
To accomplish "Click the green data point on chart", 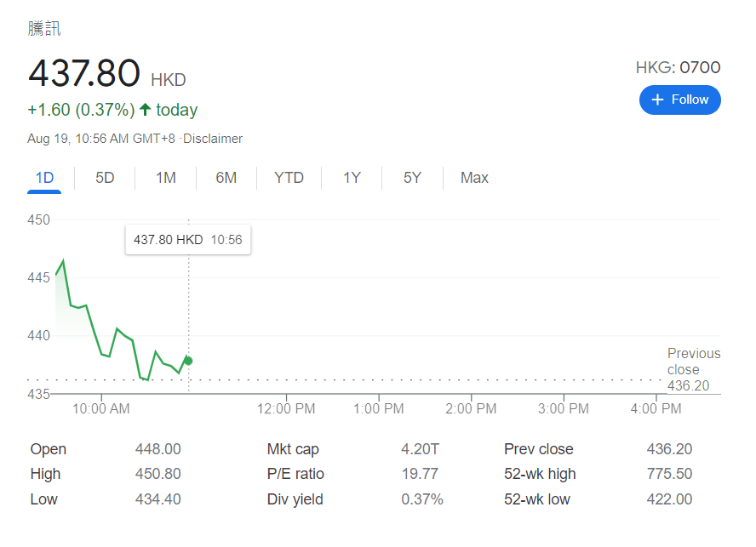I will [188, 361].
